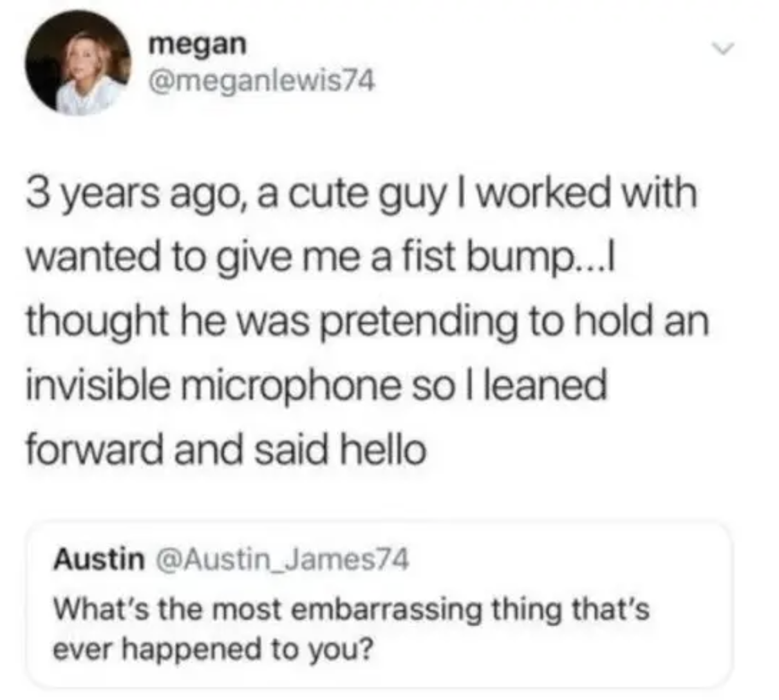The width and height of the screenshot is (779, 700).
Task: Select the line "forward and said hello"
Action: click(225, 448)
